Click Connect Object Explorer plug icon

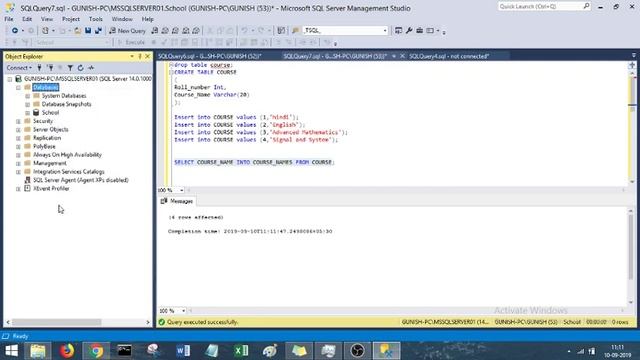click(40, 68)
